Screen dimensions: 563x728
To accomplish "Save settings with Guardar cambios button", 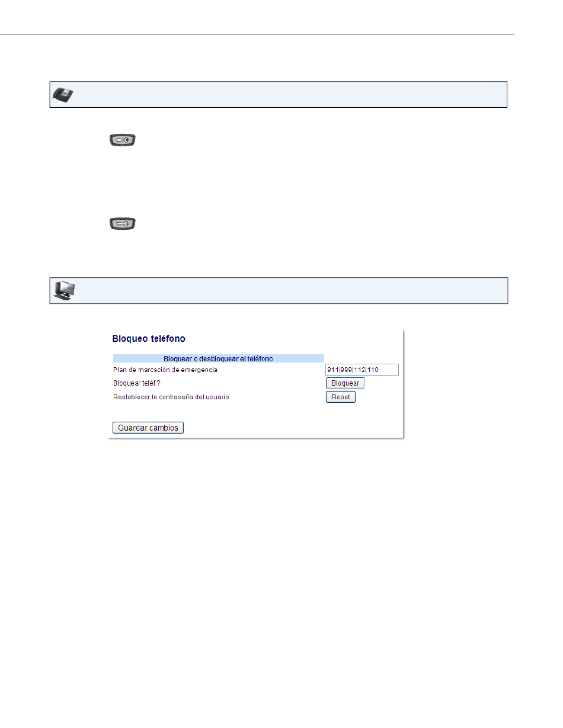I will pos(148,428).
